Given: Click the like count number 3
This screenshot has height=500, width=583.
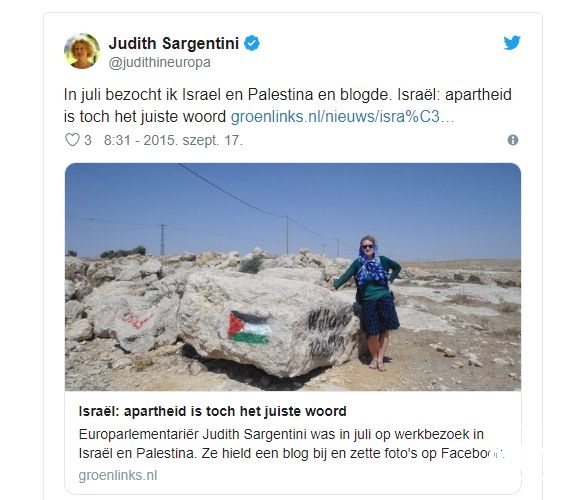Looking at the screenshot, I should 88,141.
